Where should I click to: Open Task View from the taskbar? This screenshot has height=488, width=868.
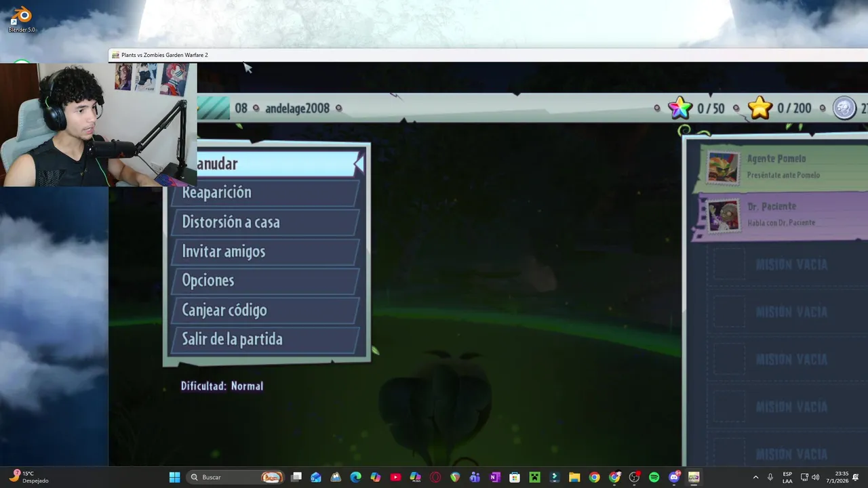[296, 477]
